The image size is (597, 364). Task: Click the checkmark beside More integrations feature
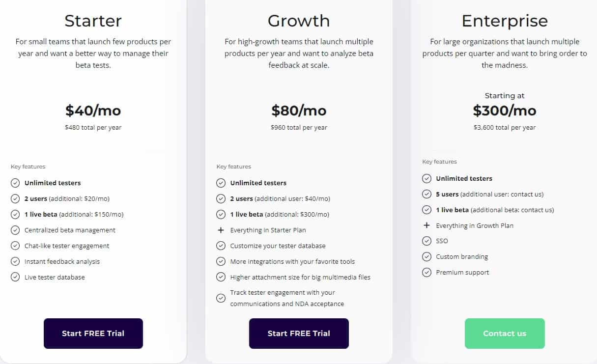[x=221, y=261]
